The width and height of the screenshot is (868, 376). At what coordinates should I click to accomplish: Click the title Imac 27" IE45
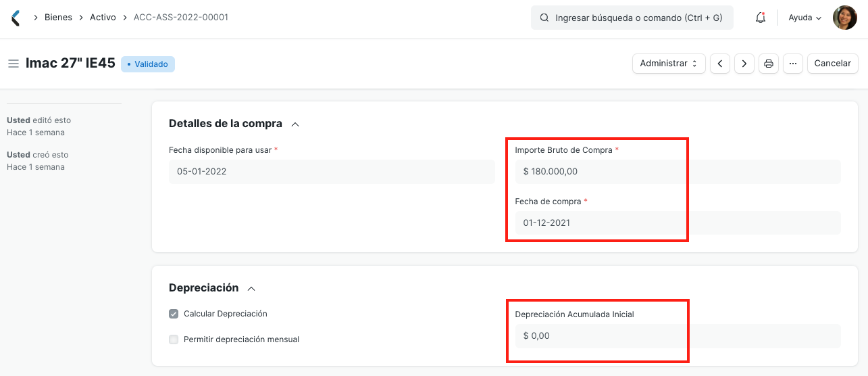pos(70,64)
